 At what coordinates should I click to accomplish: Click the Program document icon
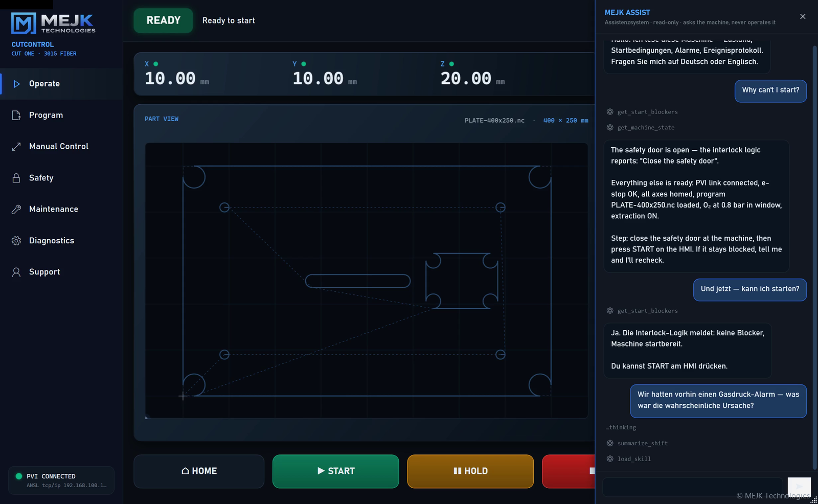[16, 115]
